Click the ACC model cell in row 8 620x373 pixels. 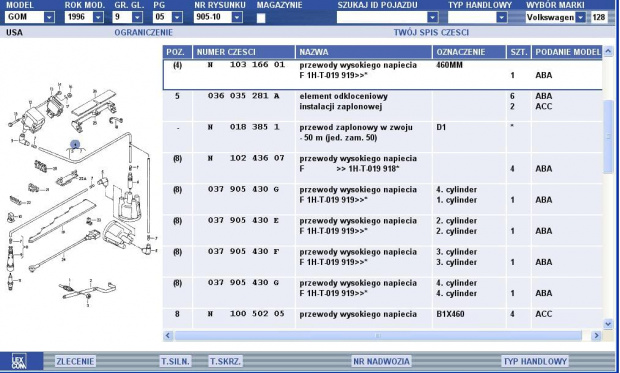pyautogui.click(x=543, y=314)
